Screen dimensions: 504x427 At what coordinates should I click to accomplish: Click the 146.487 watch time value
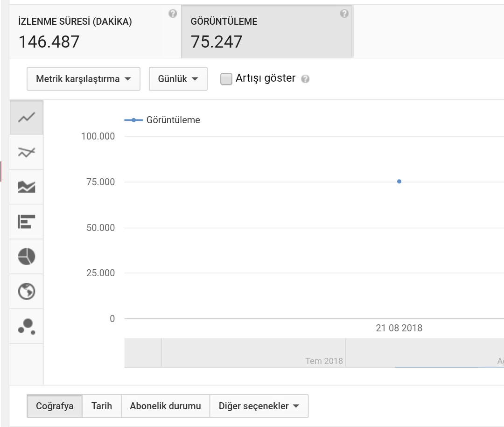tap(49, 42)
